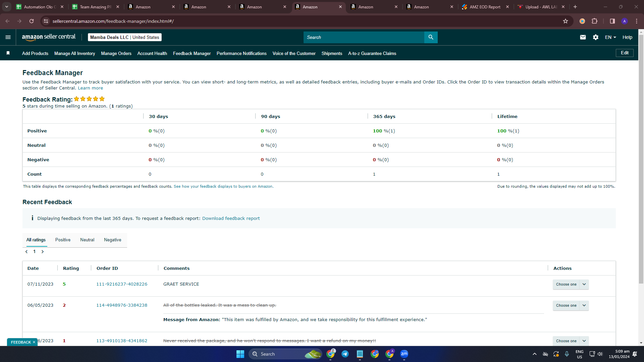Click Download feedback report link
The height and width of the screenshot is (362, 644).
231,219
